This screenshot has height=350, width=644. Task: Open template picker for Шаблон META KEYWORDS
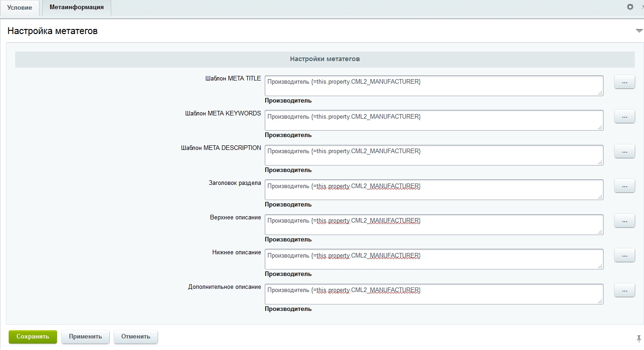625,117
